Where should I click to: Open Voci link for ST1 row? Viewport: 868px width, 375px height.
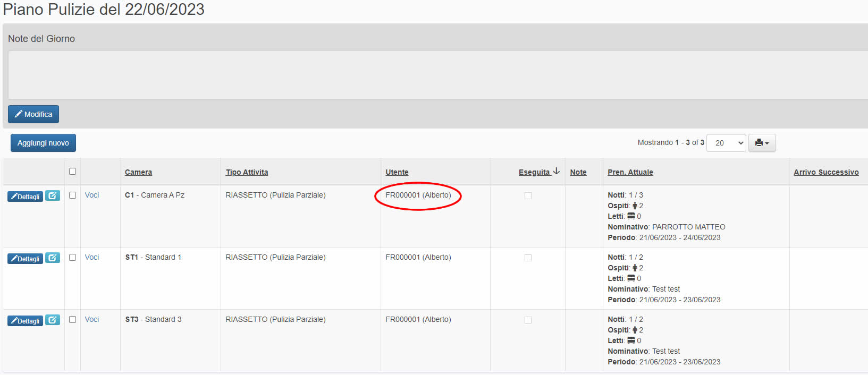92,257
